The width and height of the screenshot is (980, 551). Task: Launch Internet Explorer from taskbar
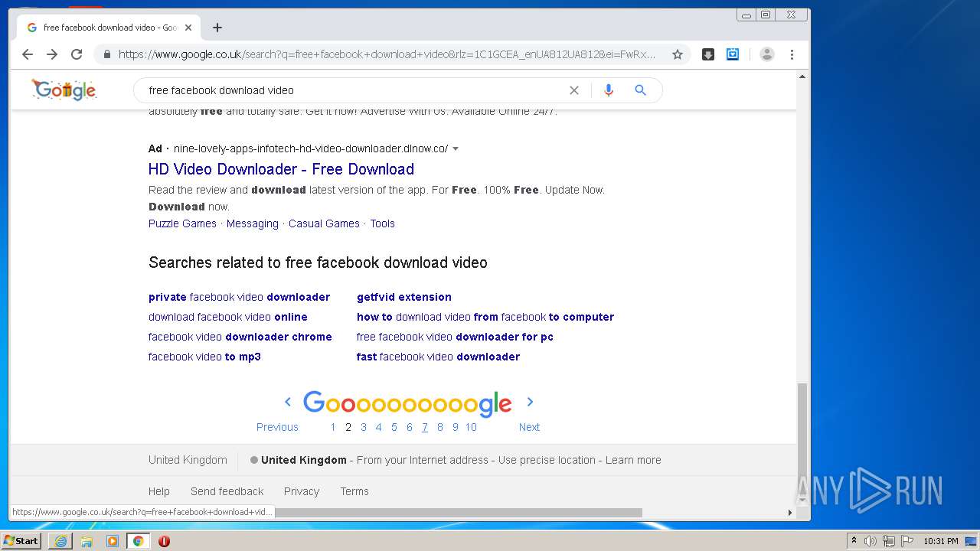point(60,541)
